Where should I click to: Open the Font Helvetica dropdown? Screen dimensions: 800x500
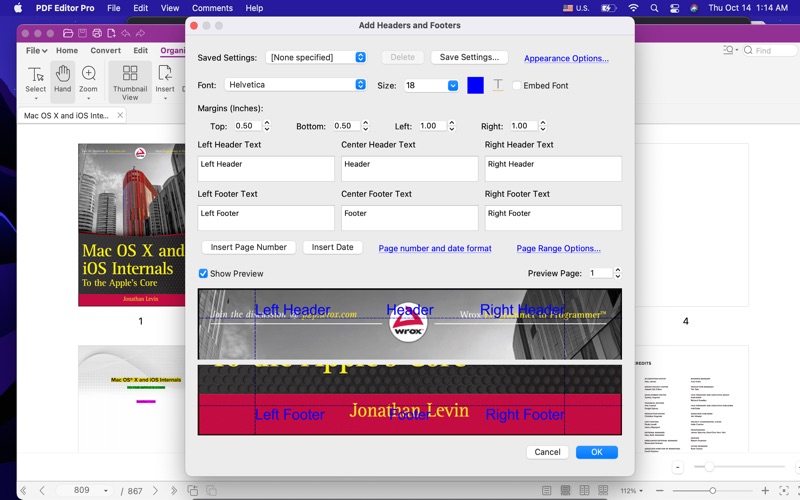click(295, 85)
